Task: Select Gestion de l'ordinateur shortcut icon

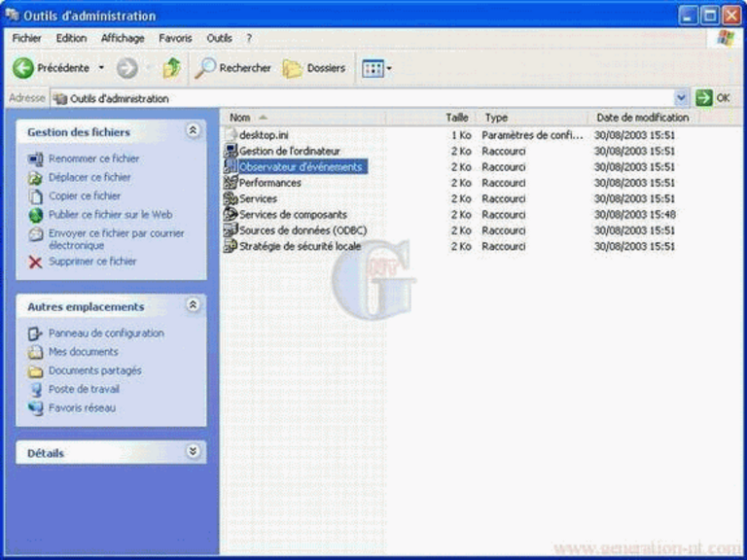Action: click(x=231, y=151)
